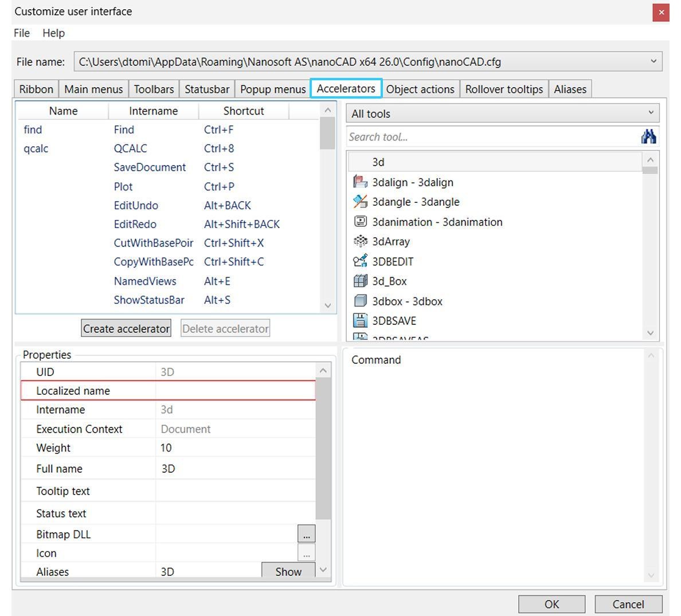Click the tools list scroll down arrow
The width and height of the screenshot is (681, 616).
click(650, 333)
